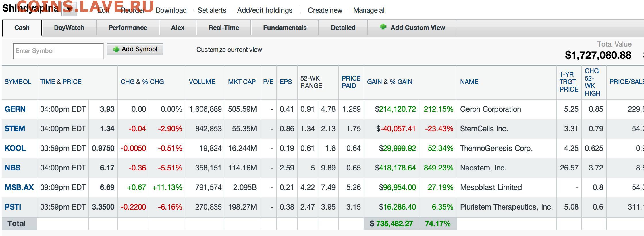Image resolution: width=644 pixels, height=236 pixels.
Task: Open the PSTI symbol link
Action: pos(13,207)
